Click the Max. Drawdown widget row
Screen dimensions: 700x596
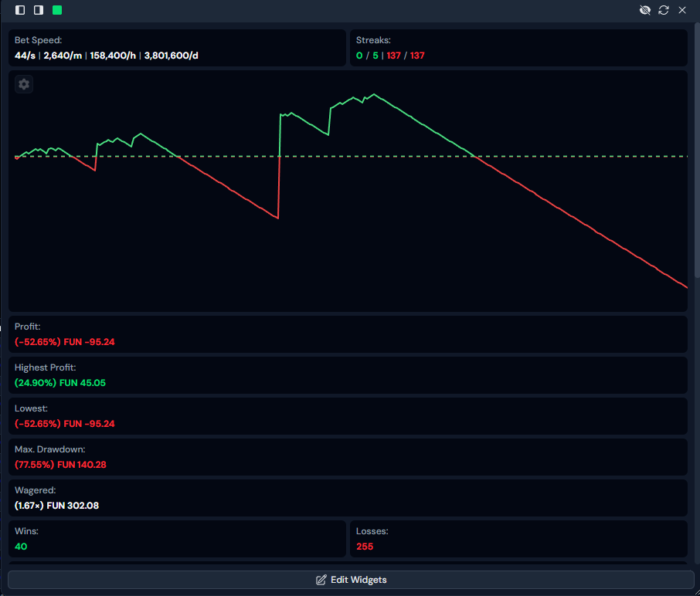(x=348, y=457)
